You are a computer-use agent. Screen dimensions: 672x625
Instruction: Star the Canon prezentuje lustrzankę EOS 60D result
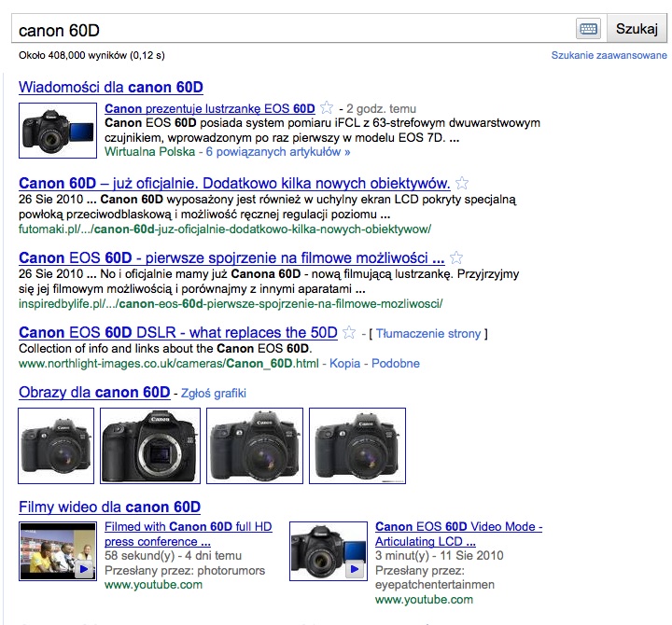(327, 107)
